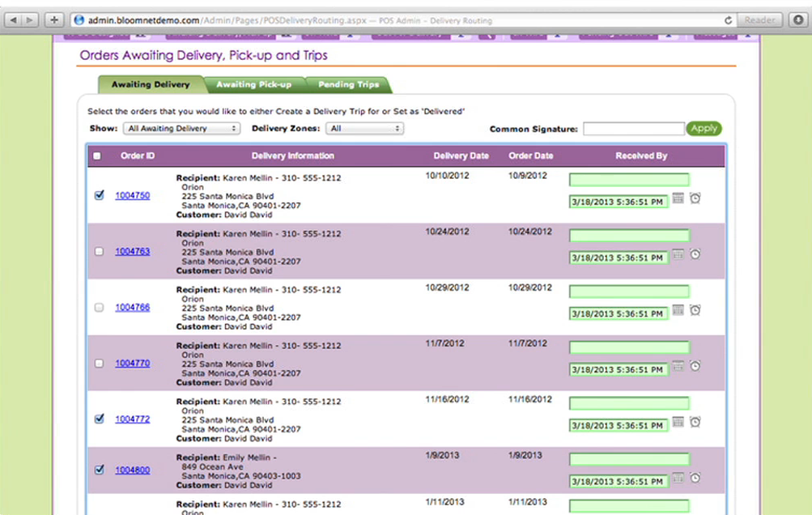Open order link 1004800
Viewport: 812px width, 515px height.
pos(133,470)
